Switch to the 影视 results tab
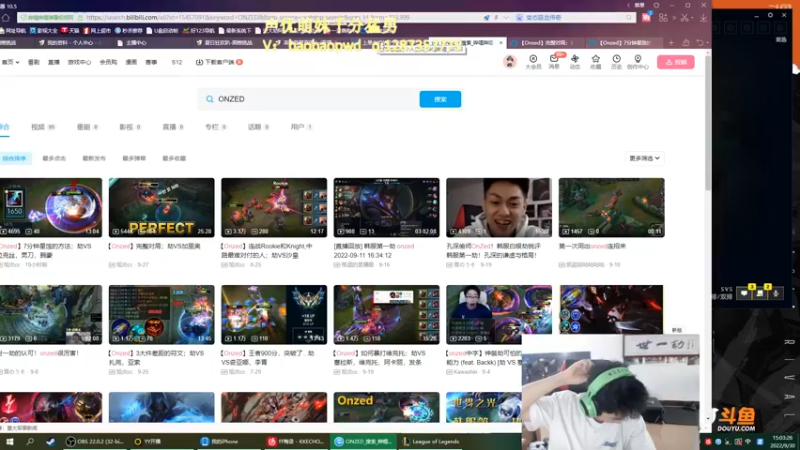800x450 pixels. coord(130,127)
